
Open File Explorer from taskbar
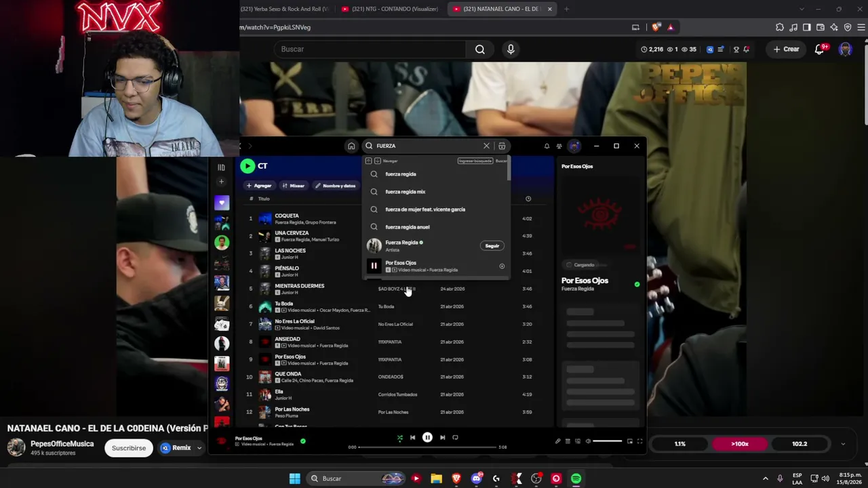click(x=436, y=479)
